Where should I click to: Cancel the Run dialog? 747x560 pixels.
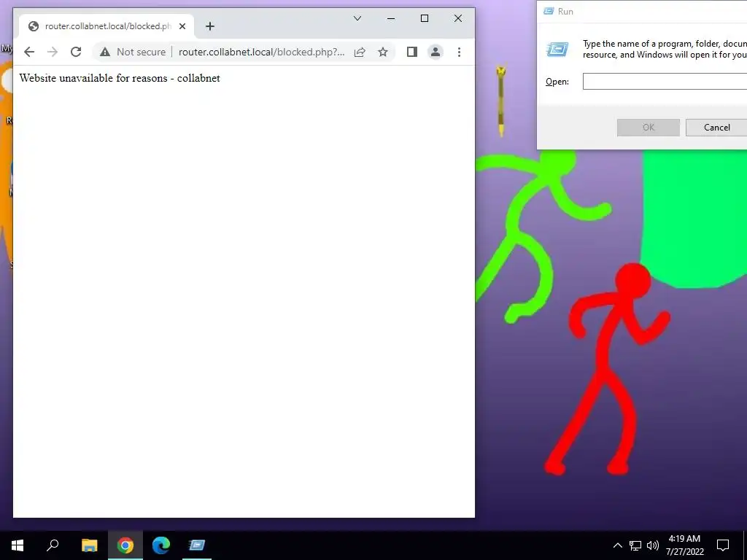coord(716,128)
